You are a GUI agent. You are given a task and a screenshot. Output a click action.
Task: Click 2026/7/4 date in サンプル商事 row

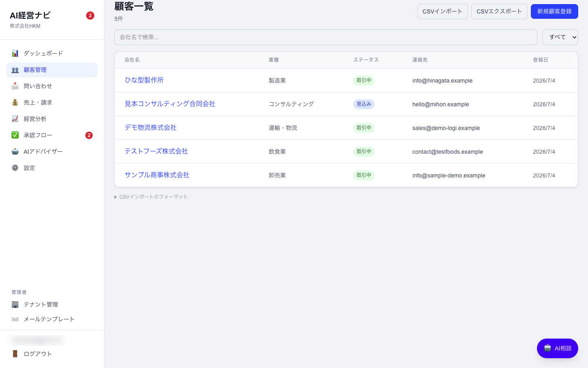544,175
